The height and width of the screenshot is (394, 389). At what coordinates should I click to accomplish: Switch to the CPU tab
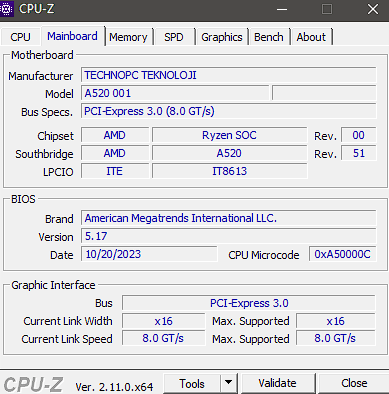coord(20,37)
